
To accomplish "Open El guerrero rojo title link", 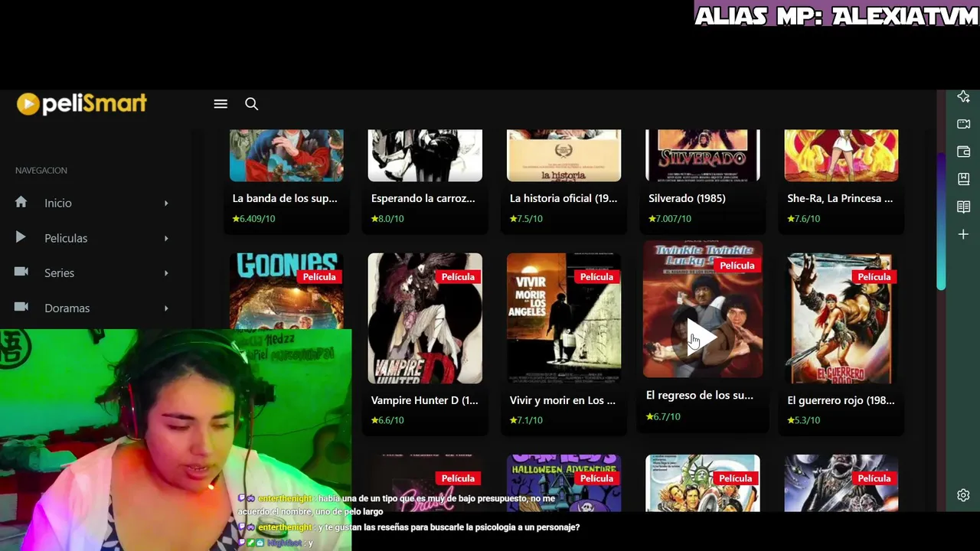I will (841, 400).
